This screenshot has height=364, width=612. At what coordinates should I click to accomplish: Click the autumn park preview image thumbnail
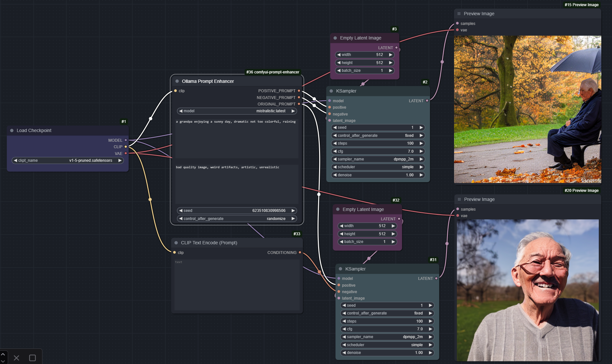[528, 109]
